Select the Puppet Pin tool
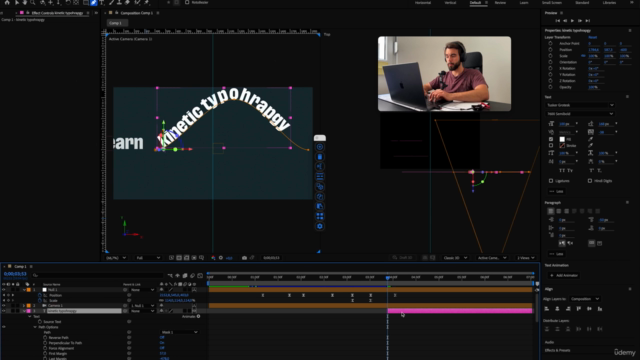Image resolution: width=640 pixels, height=360 pixels. (147, 2)
